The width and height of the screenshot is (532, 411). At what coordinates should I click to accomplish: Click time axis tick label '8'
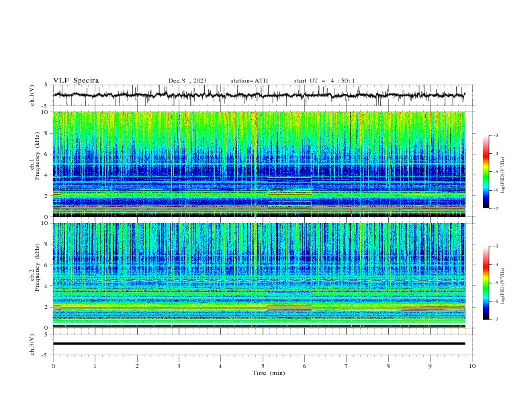pyautogui.click(x=388, y=366)
